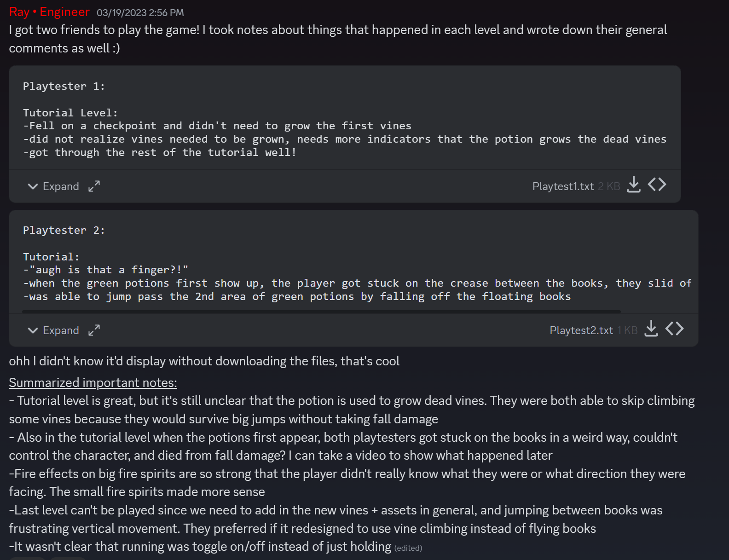Click the (edited) message label
729x560 pixels.
[x=408, y=548]
